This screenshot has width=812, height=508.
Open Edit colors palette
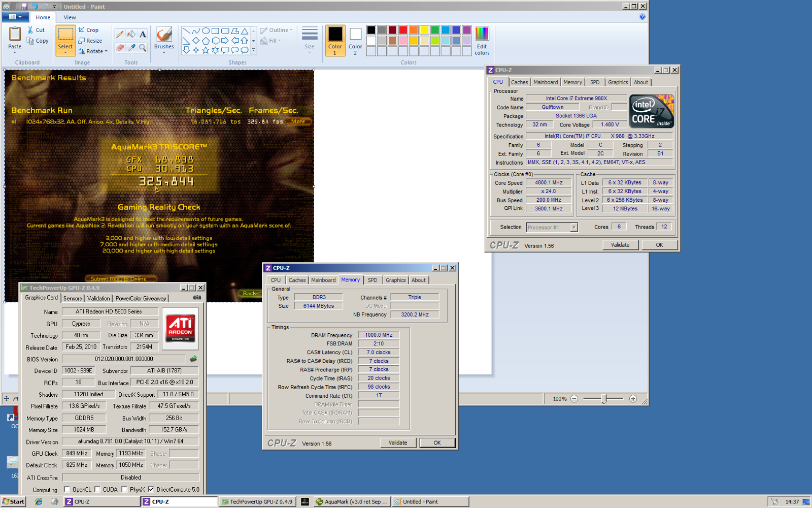click(482, 41)
